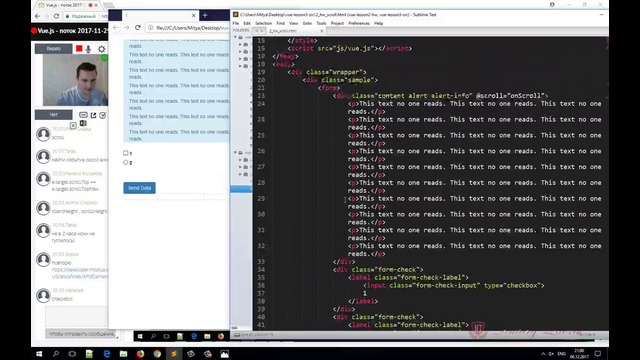
Task: Open the Find menu in Sublime Text
Action: pyautogui.click(x=280, y=23)
